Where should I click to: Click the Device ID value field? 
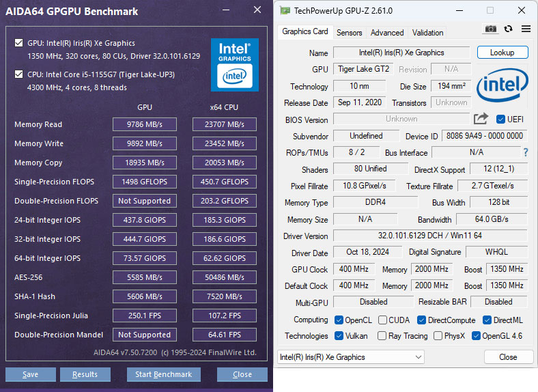[485, 136]
